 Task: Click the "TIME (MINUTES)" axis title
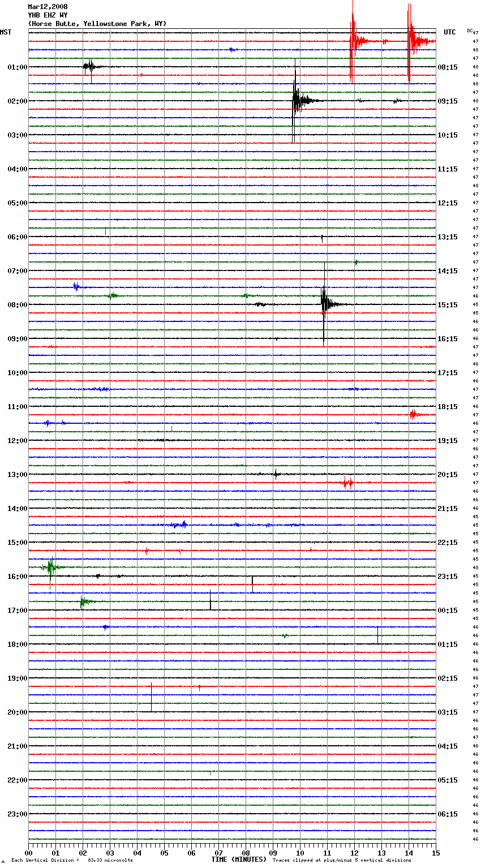coord(239,860)
